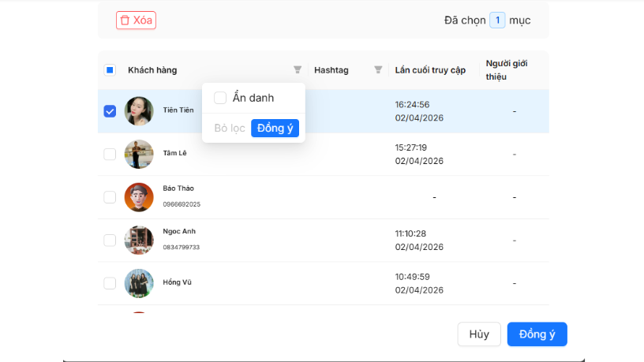Open Tâm Lê's avatar thumbnail
Viewport: 644px width, 362px height.
point(139,155)
